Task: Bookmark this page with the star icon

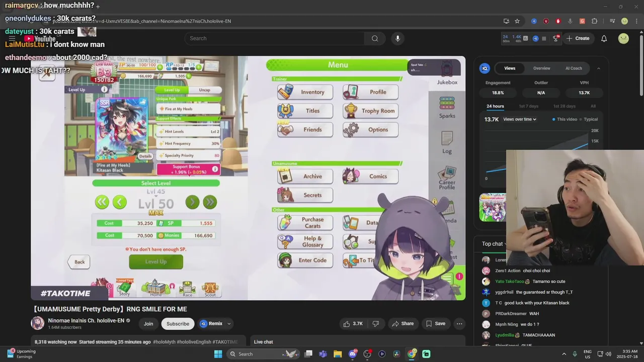Action: [x=517, y=21]
